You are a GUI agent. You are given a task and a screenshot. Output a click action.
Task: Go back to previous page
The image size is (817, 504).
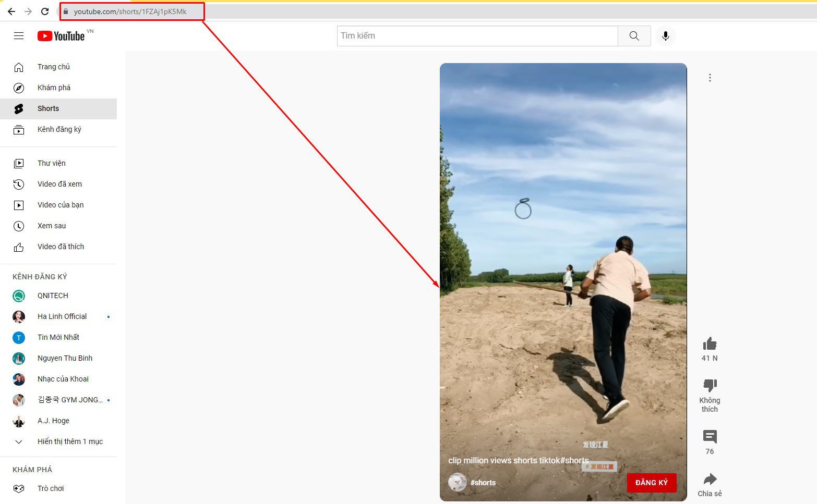tap(11, 11)
